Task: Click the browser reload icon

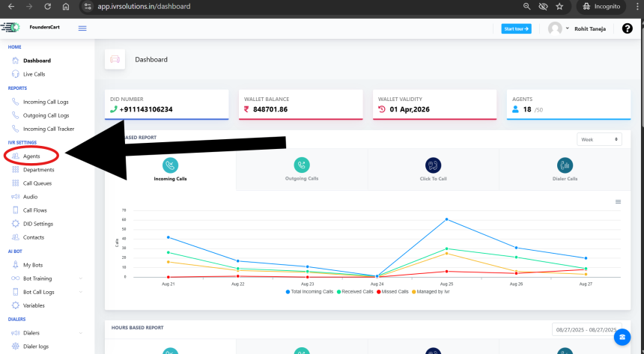Action: (x=47, y=6)
